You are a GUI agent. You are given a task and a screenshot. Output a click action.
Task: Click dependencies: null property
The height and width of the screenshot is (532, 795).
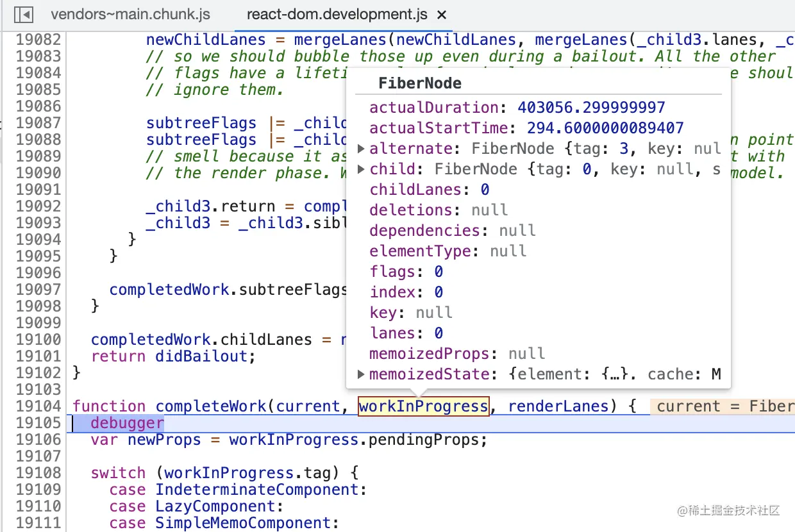(x=453, y=231)
